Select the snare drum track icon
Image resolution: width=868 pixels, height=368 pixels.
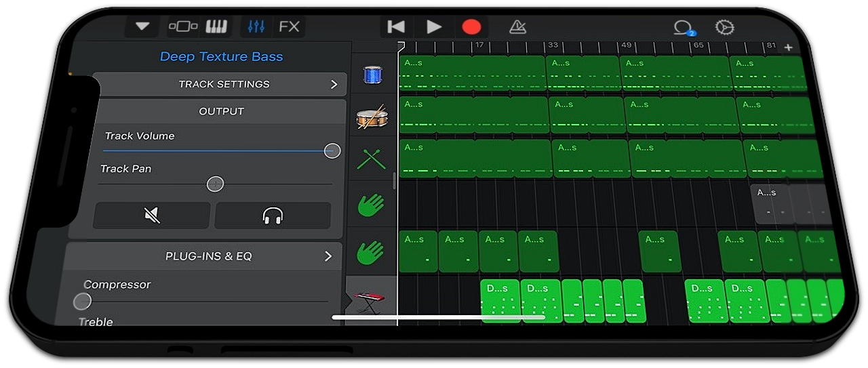372,117
